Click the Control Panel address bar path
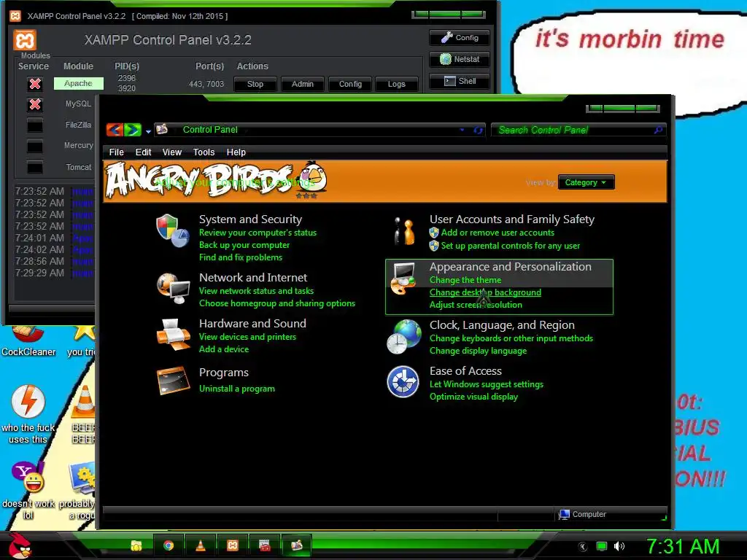747x560 pixels. (210, 130)
